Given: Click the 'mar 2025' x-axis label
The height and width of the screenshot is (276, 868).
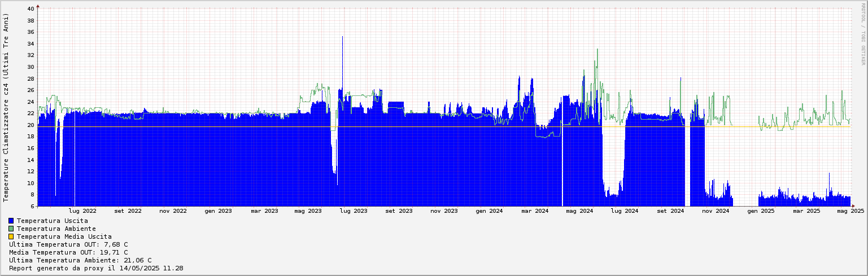Looking at the screenshot, I should coord(806,211).
